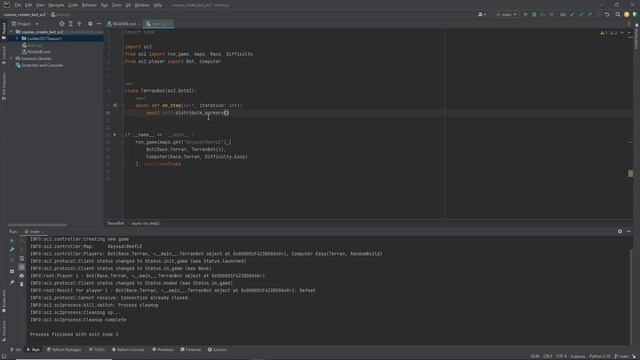Click the wrench icon in Run panel

(12, 250)
